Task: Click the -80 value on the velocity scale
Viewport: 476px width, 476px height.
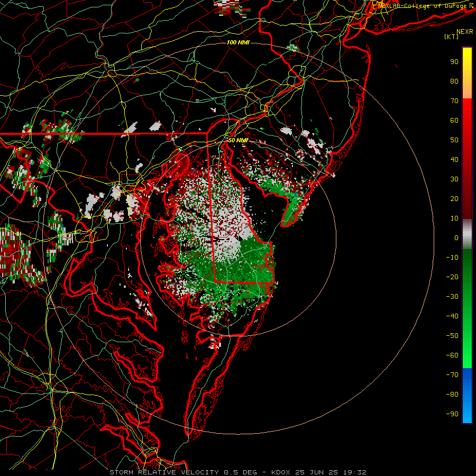Action: tap(452, 395)
